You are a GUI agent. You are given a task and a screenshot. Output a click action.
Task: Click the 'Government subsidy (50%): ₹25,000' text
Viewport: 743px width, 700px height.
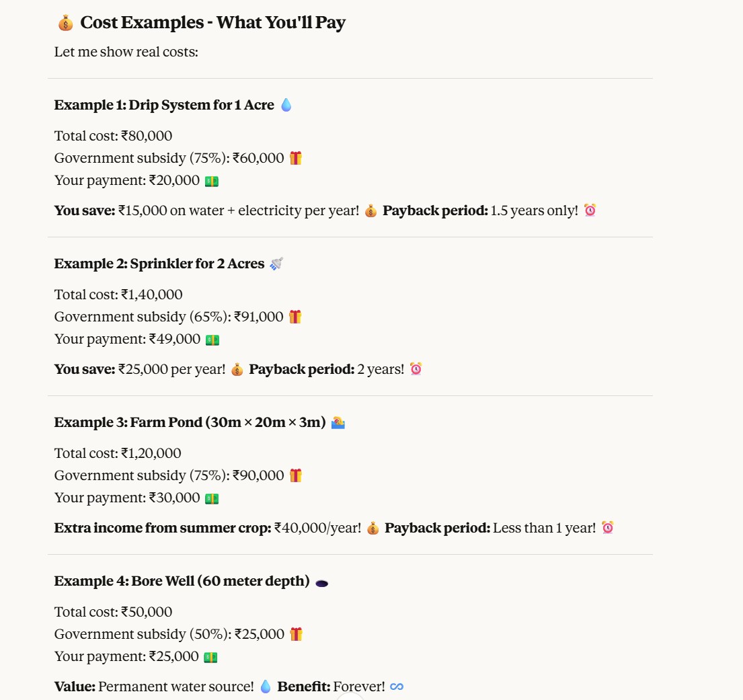point(169,634)
